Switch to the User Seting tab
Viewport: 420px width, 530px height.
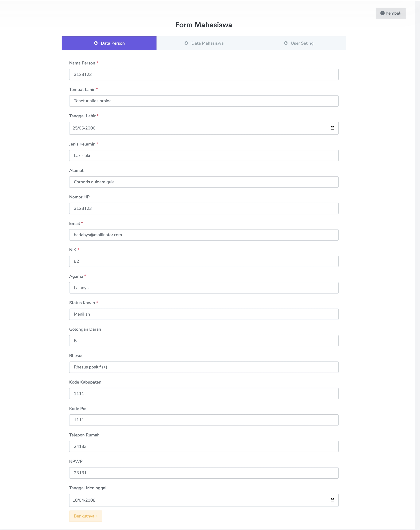pyautogui.click(x=299, y=43)
